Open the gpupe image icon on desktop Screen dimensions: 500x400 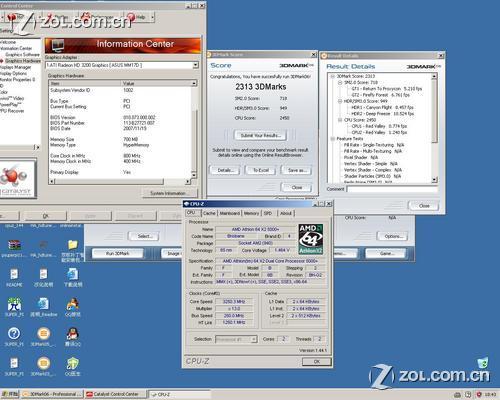(14, 245)
